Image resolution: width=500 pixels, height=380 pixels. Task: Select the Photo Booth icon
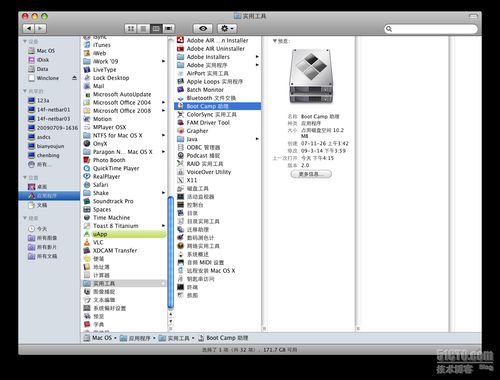(87, 160)
